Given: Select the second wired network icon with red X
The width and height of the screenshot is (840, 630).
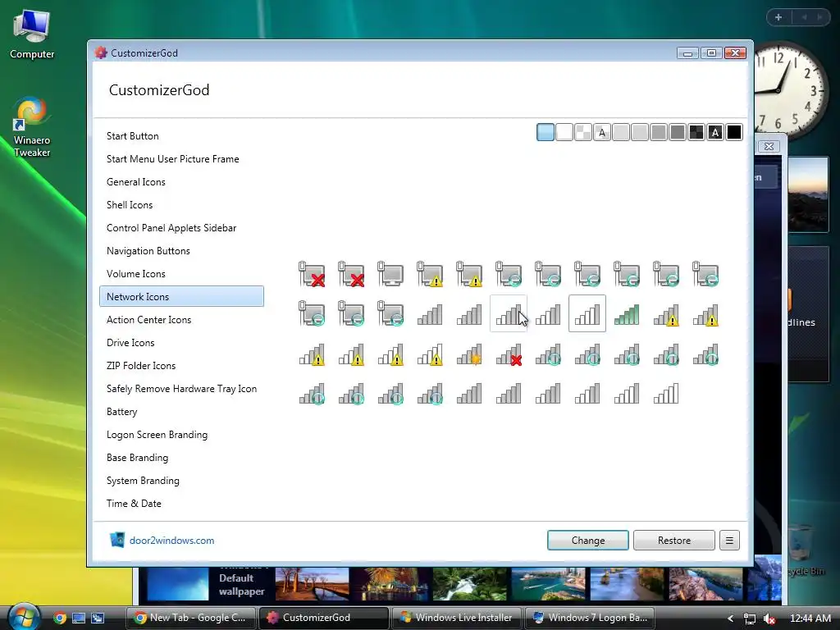Looking at the screenshot, I should click(351, 274).
